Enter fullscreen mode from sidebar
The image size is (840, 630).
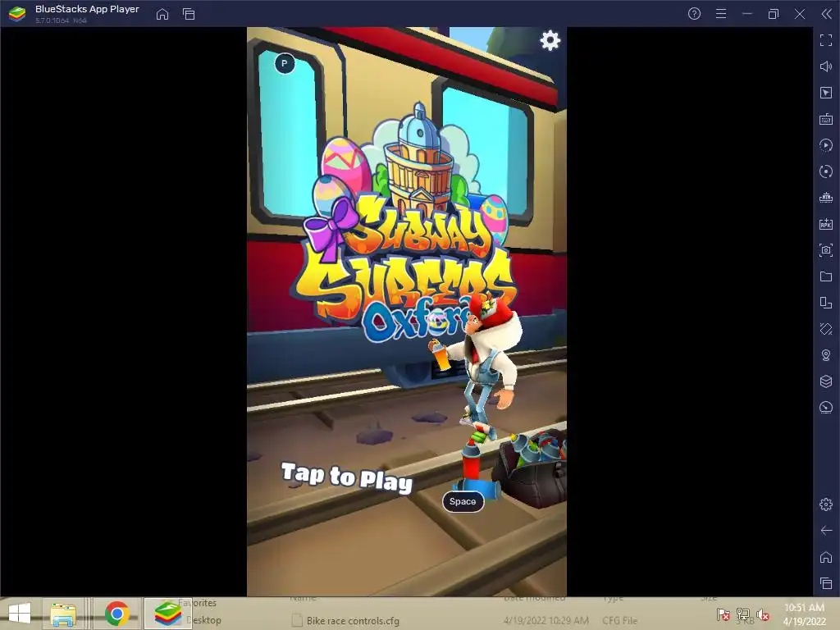coord(826,40)
